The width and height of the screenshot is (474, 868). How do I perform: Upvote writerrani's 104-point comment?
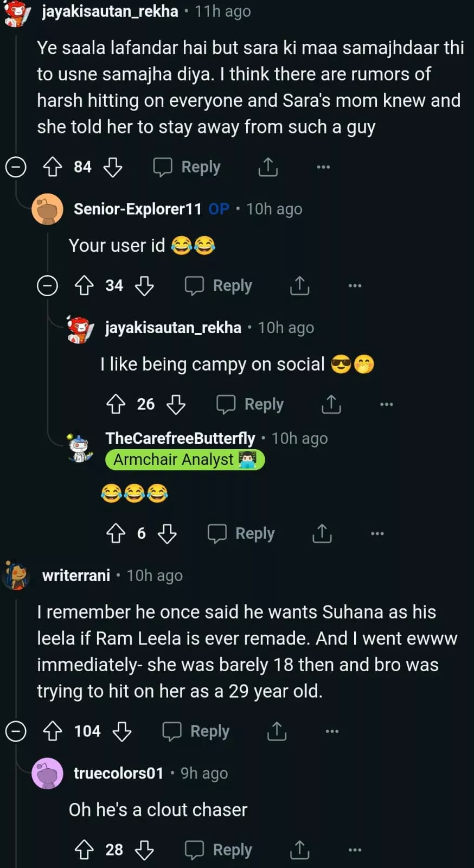click(53, 731)
